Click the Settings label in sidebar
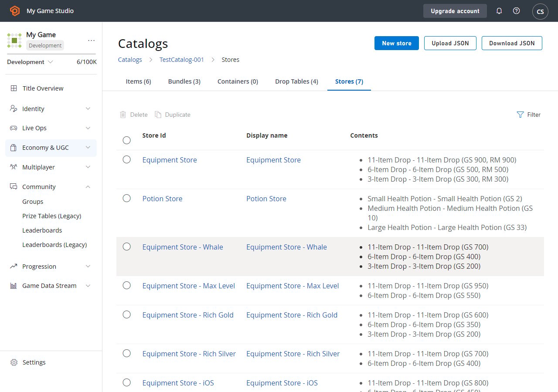The image size is (558, 392). pyautogui.click(x=34, y=362)
